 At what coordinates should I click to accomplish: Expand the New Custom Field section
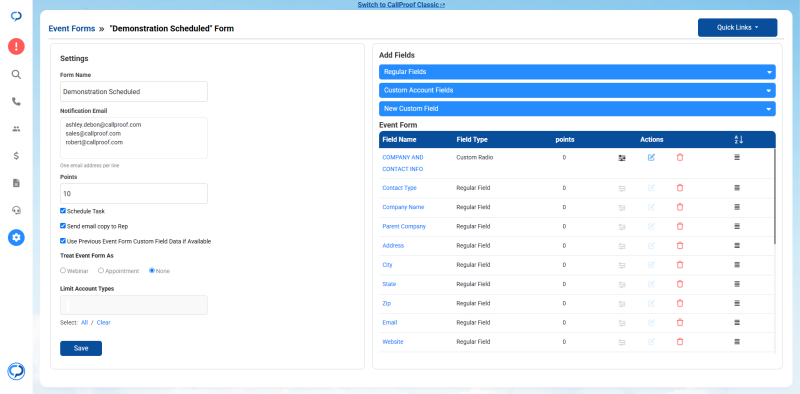tap(577, 109)
